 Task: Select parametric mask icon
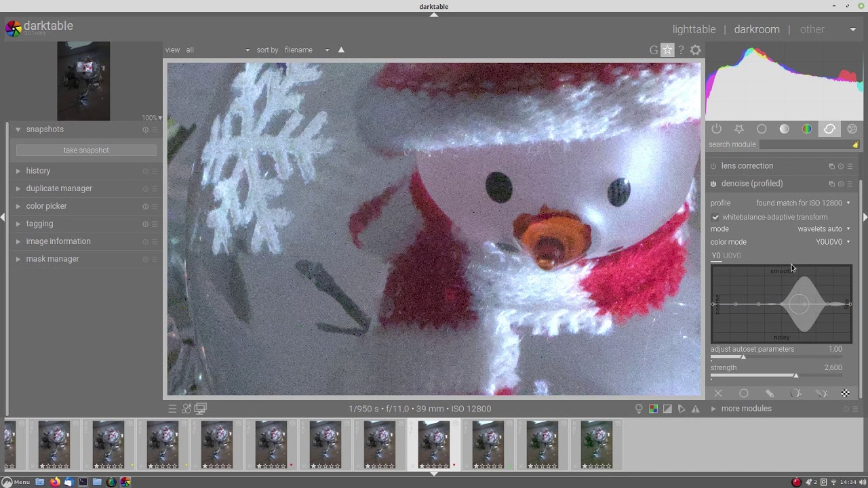795,393
